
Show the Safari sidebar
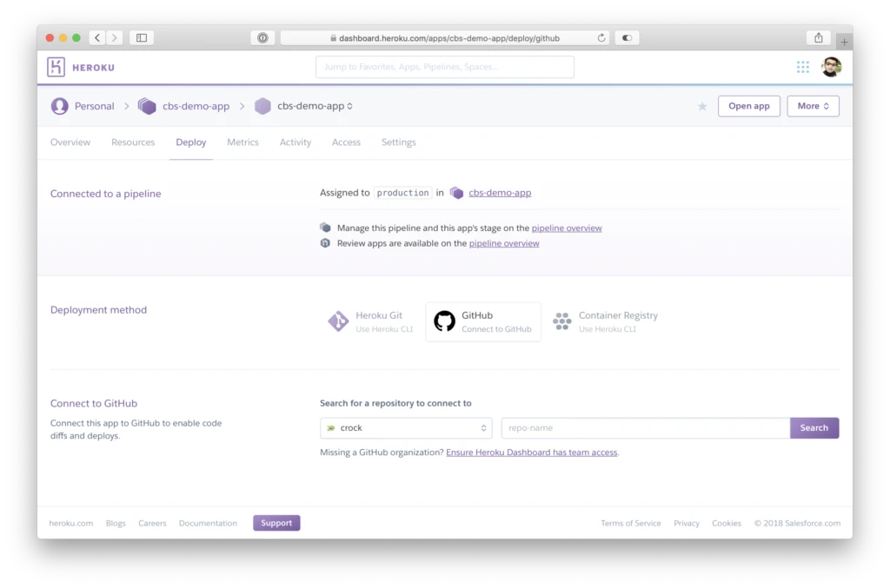(142, 38)
